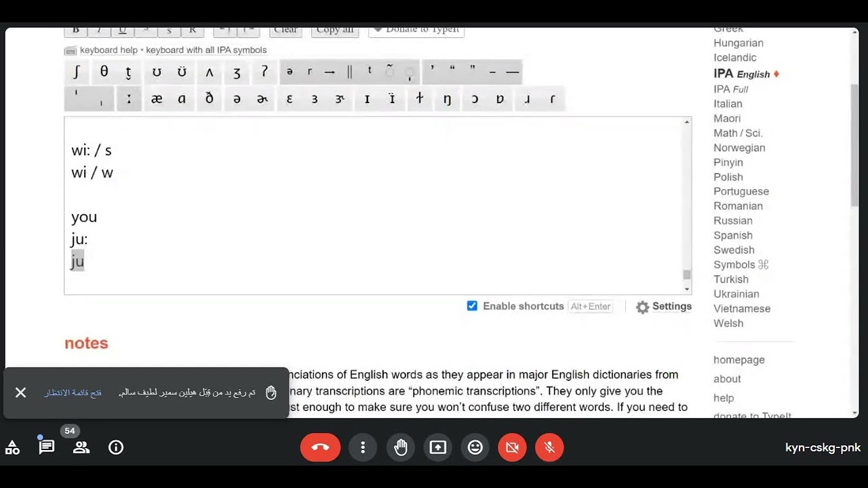The image size is (868, 488).
Task: Select the Vietnamese keyboard
Action: pos(742,308)
